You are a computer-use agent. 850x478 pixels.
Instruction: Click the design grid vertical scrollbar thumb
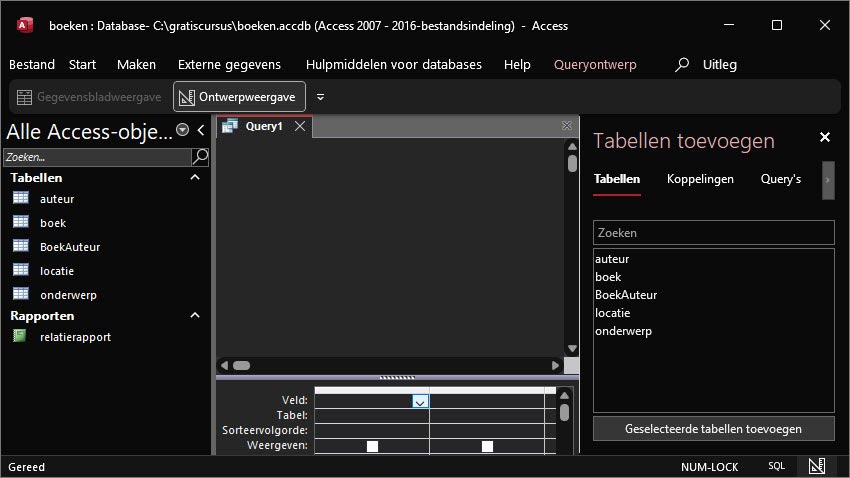[564, 412]
